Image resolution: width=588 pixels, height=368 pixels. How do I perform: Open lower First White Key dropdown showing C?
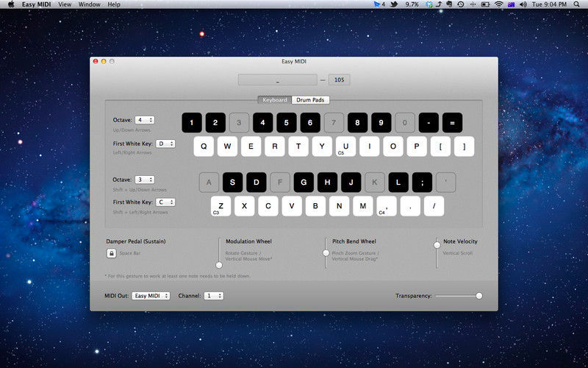coord(165,202)
